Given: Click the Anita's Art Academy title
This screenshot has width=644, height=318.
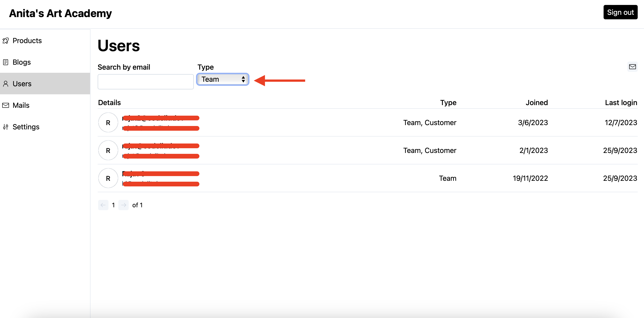Looking at the screenshot, I should click(60, 13).
